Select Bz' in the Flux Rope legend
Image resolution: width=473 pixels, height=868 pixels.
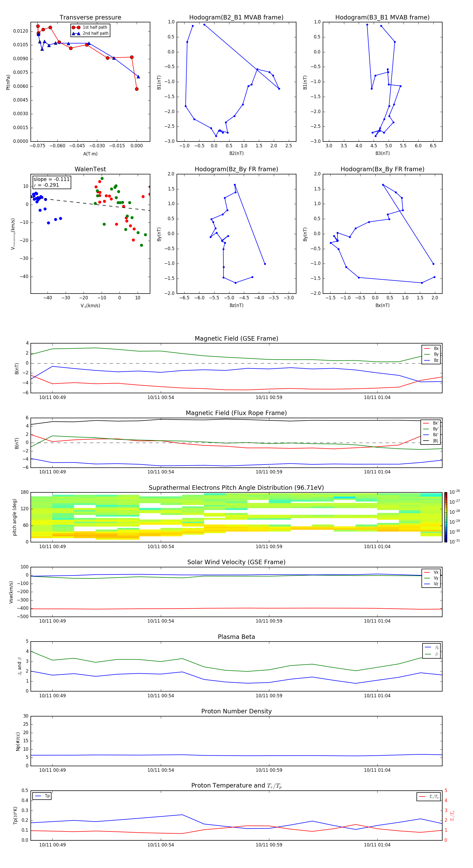431,435
